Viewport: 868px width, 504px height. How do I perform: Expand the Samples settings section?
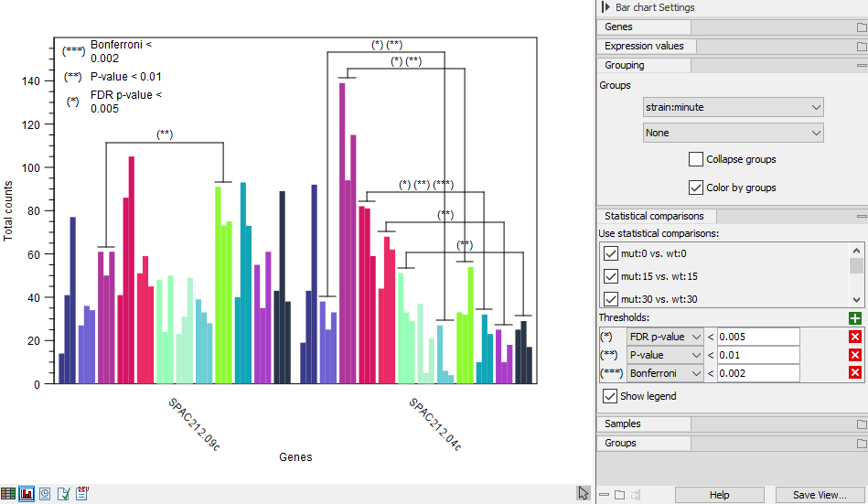pos(623,424)
